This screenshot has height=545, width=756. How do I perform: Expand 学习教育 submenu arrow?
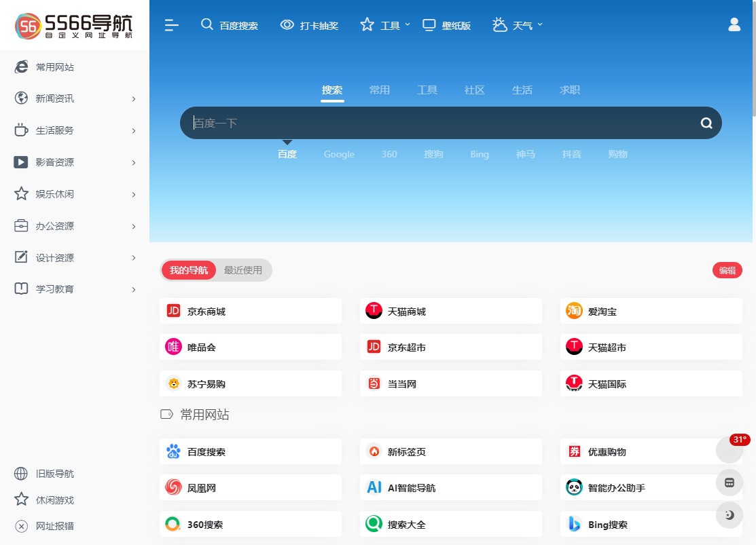134,289
